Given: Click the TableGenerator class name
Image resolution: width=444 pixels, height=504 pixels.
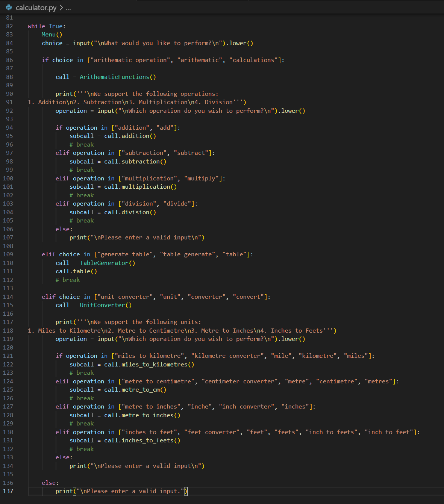Looking at the screenshot, I should click(x=104, y=263).
